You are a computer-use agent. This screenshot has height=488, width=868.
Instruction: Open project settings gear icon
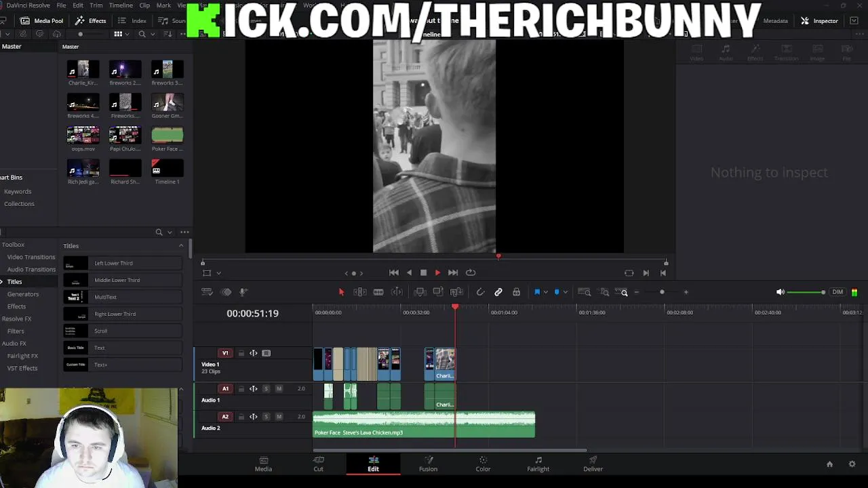pos(852,464)
